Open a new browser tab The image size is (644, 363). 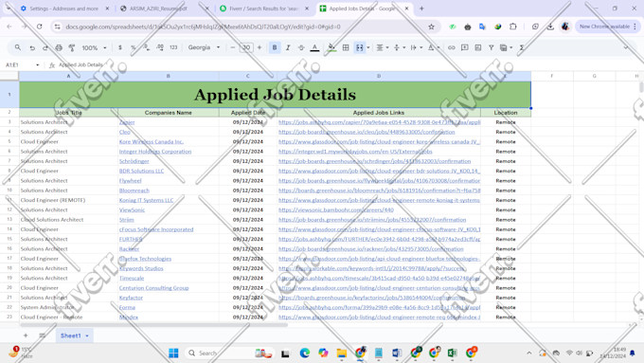(421, 9)
